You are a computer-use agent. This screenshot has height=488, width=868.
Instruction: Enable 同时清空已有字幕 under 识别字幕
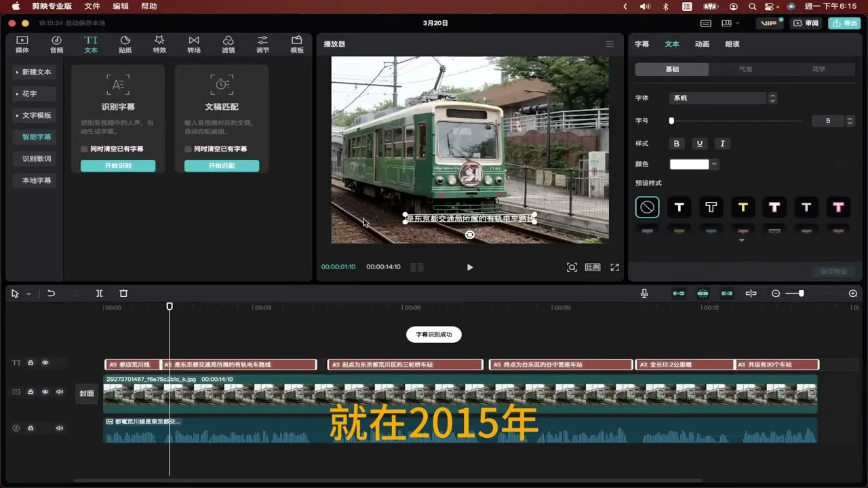click(x=84, y=149)
